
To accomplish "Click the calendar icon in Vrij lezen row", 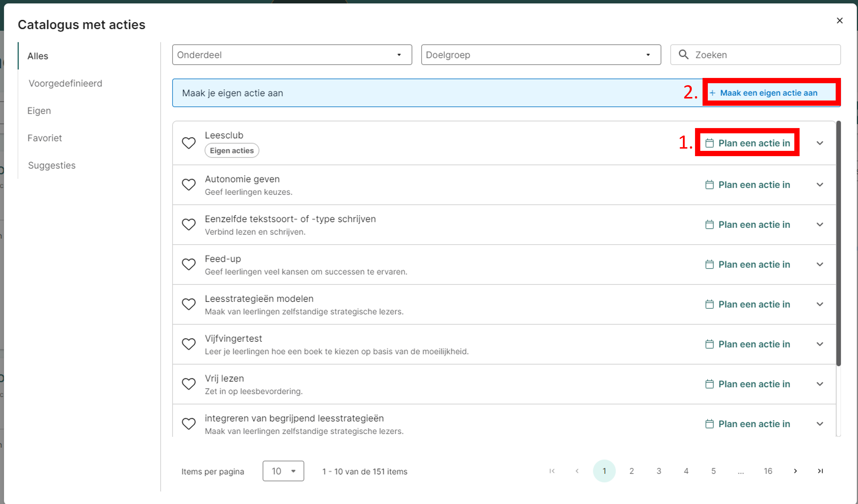I will click(709, 384).
